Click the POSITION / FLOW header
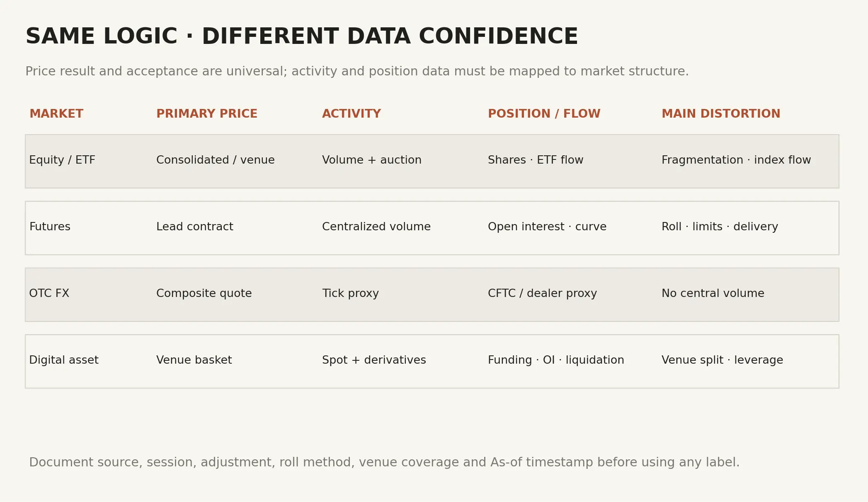Image resolution: width=868 pixels, height=502 pixels. tap(544, 114)
